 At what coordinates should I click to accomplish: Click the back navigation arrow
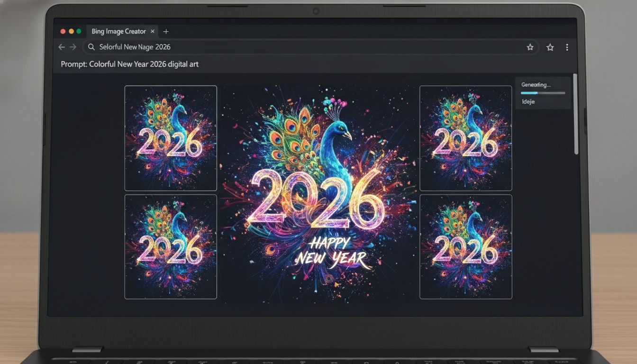pyautogui.click(x=62, y=47)
